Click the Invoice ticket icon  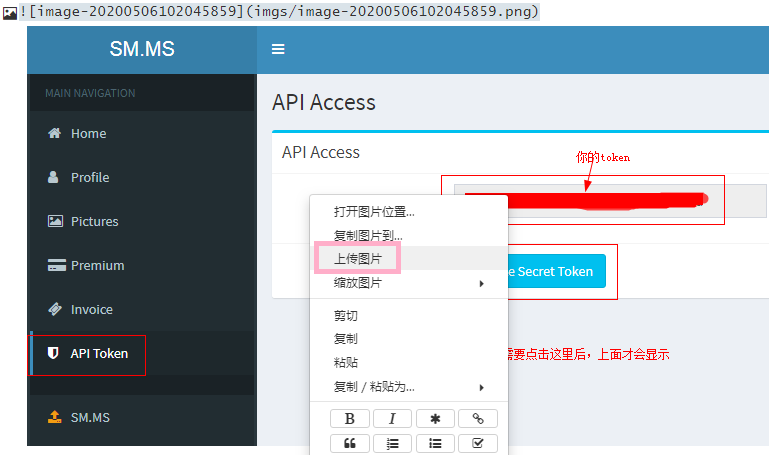55,309
